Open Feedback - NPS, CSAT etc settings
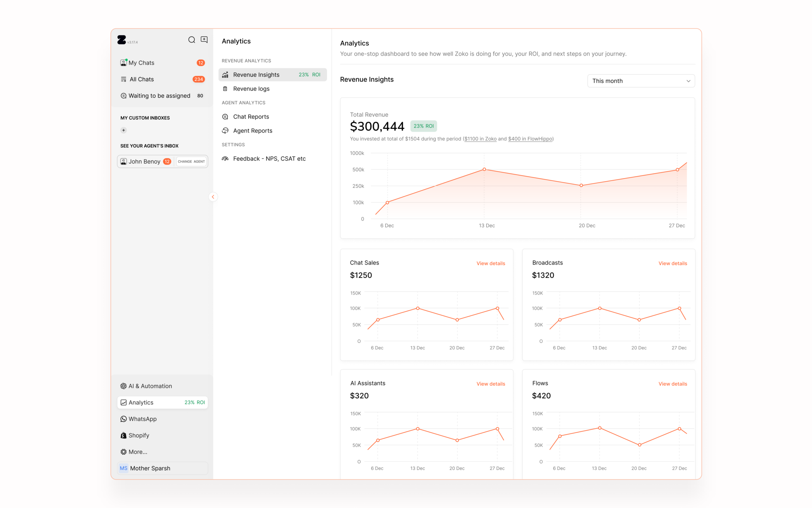812x508 pixels. point(272,158)
